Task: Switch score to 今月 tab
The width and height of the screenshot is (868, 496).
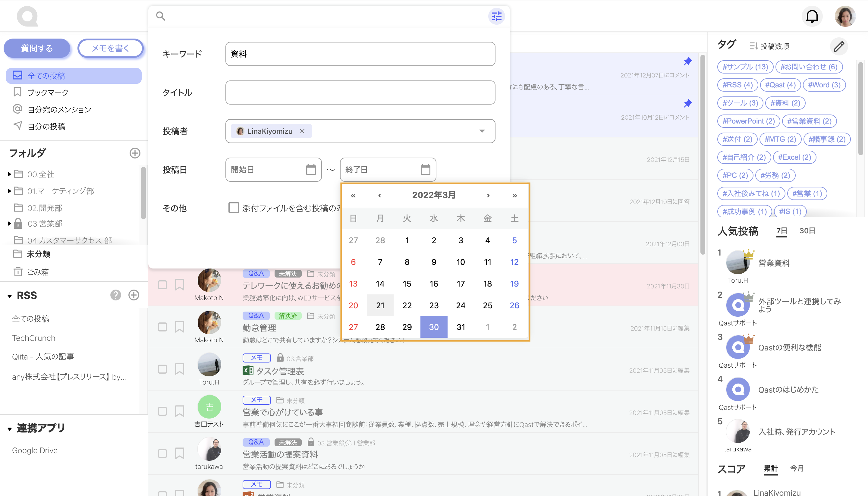Action: [797, 468]
